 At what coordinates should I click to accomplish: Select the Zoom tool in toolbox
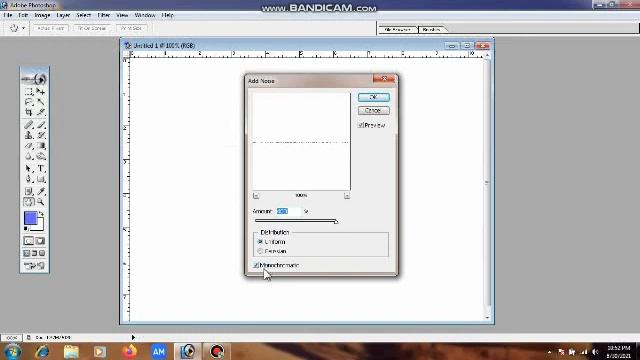click(x=40, y=202)
